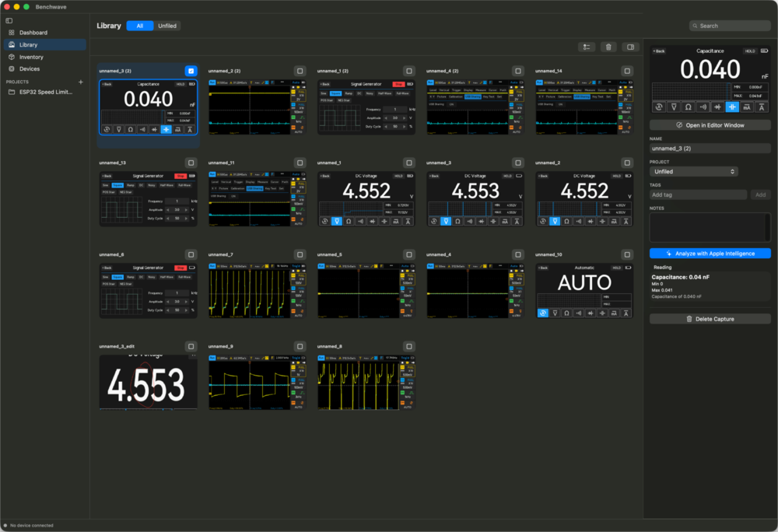Click Analyze with Apple Intelligence button
The width and height of the screenshot is (778, 532).
click(710, 254)
